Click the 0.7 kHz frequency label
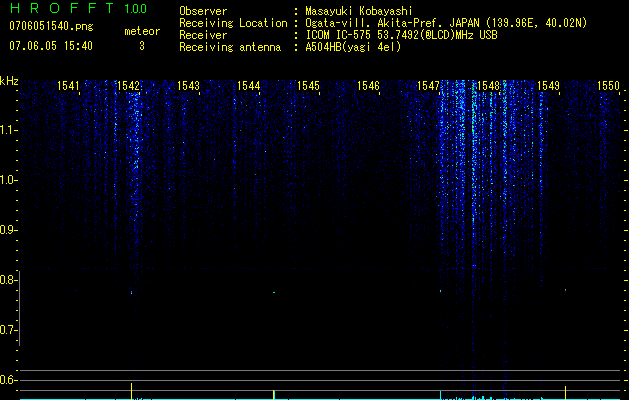The image size is (629, 400). pyautogui.click(x=8, y=330)
